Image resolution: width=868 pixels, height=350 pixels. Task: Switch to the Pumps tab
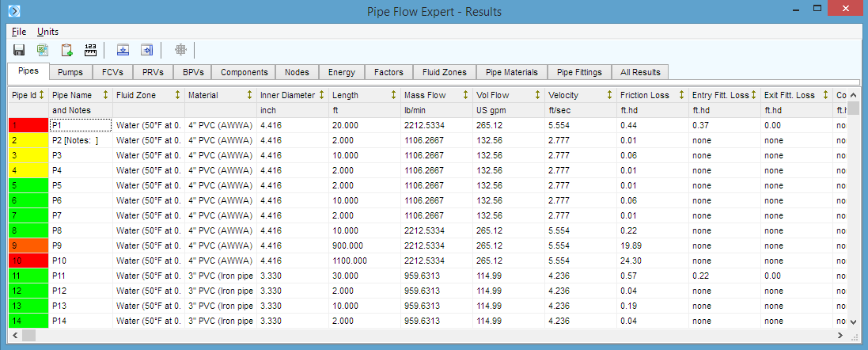coord(70,72)
